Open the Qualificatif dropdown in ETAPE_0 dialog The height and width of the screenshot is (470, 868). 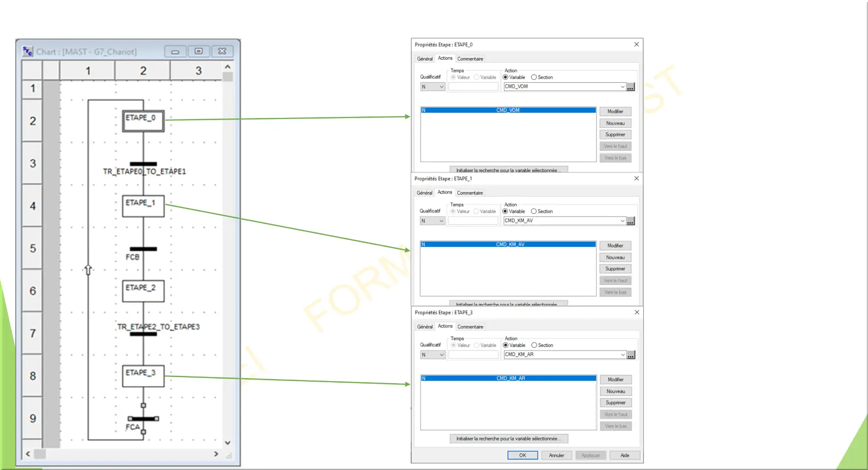click(x=432, y=87)
